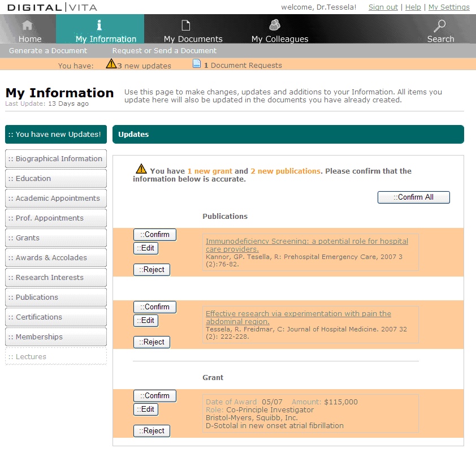
Task: Click the Home house icon
Action: click(28, 25)
